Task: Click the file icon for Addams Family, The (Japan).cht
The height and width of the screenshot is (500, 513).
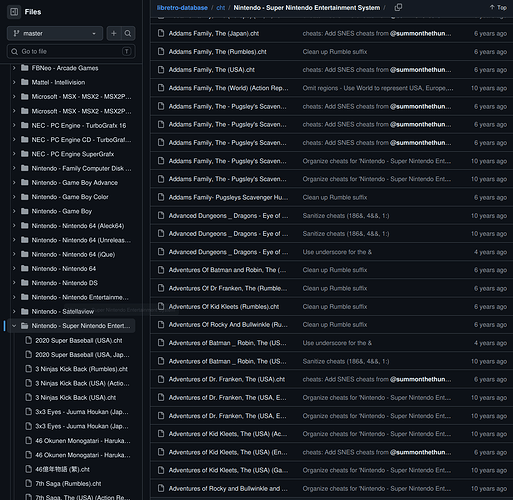Action: click(x=161, y=33)
